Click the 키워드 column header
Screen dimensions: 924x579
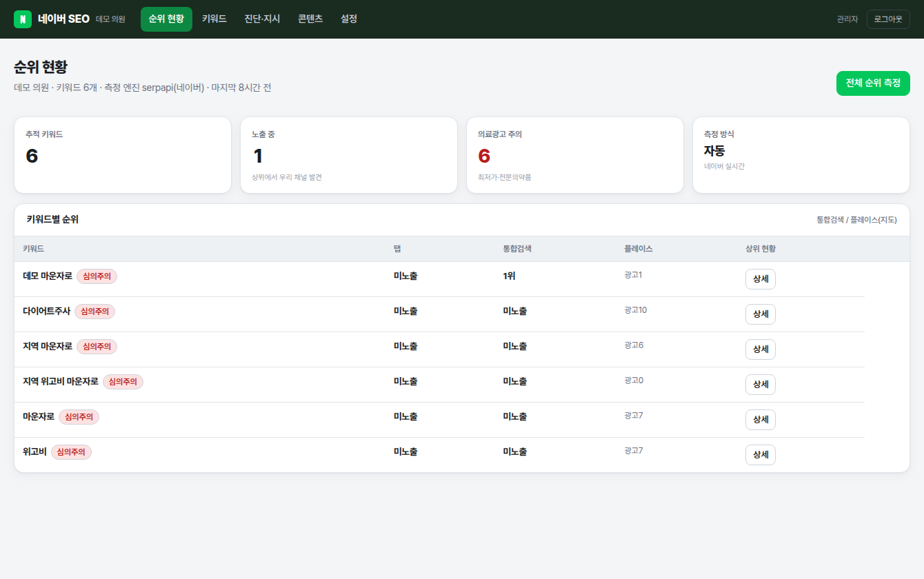click(x=34, y=249)
